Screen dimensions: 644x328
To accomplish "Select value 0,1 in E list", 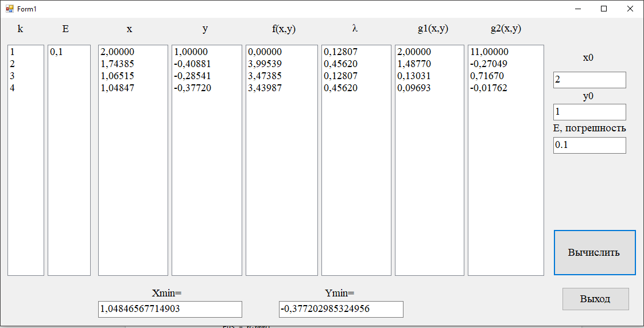I will [x=68, y=52].
